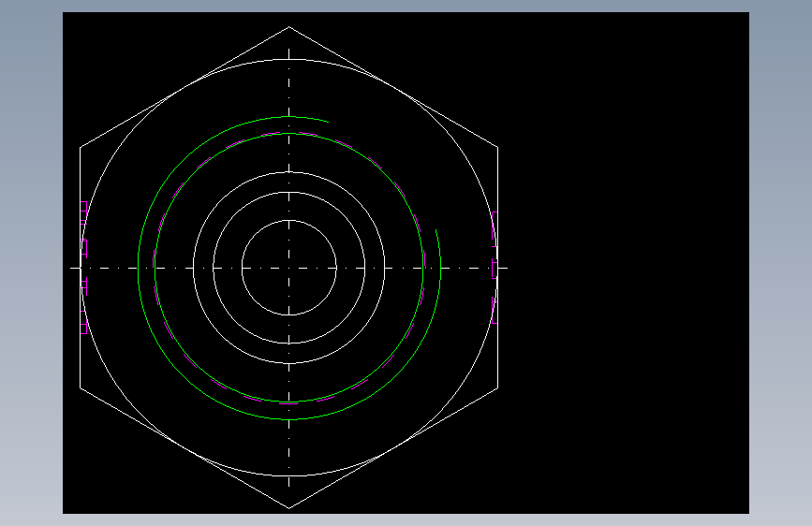Viewport: 812px width, 526px height.
Task: Select the innermost white bore circle
Action: pyautogui.click(x=289, y=268)
